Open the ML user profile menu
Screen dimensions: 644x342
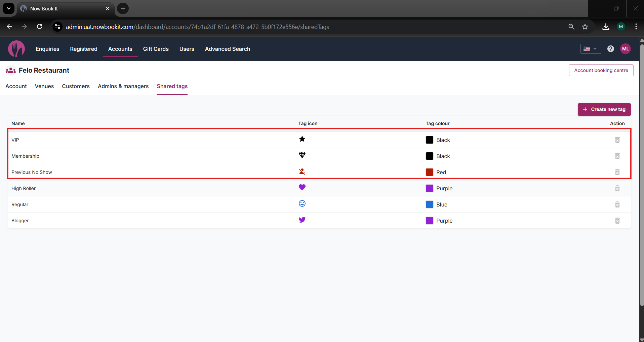tap(625, 49)
